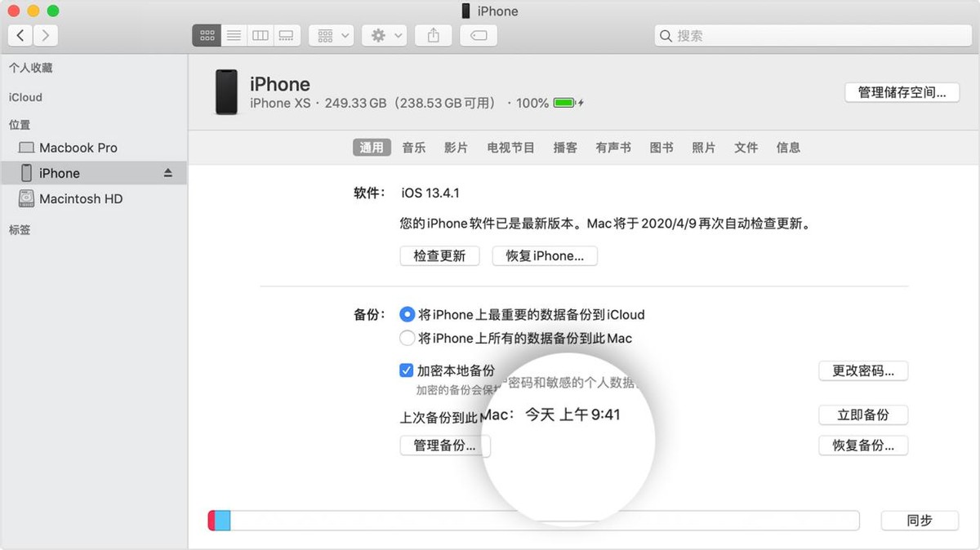Viewport: 980px width, 550px height.
Task: Switch to column view in the toolbar
Action: point(260,34)
